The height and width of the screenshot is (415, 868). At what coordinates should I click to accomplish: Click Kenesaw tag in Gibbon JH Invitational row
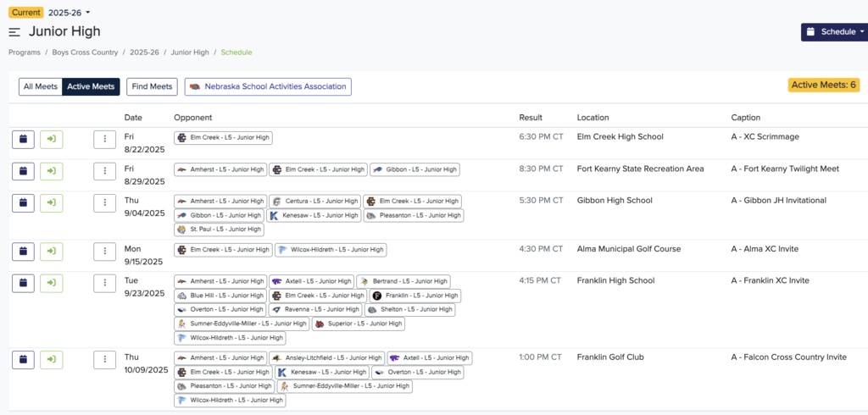point(314,215)
